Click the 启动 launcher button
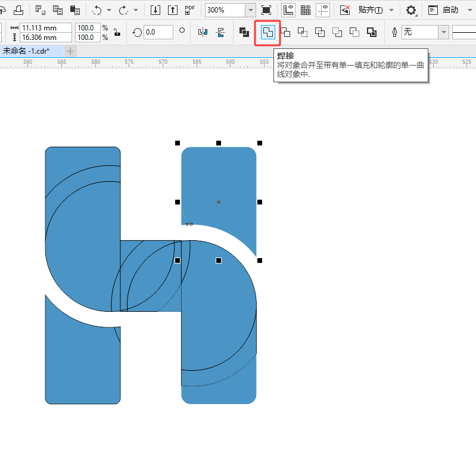 tap(443, 10)
